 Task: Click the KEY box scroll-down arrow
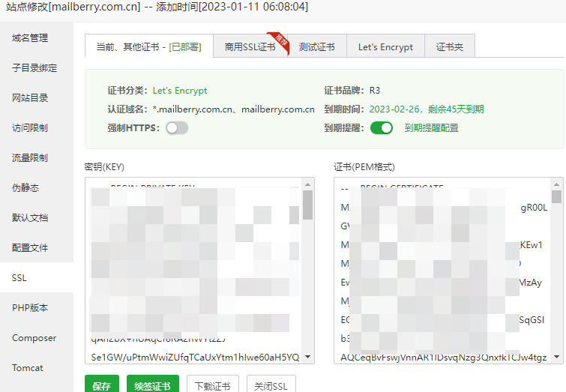(x=307, y=357)
